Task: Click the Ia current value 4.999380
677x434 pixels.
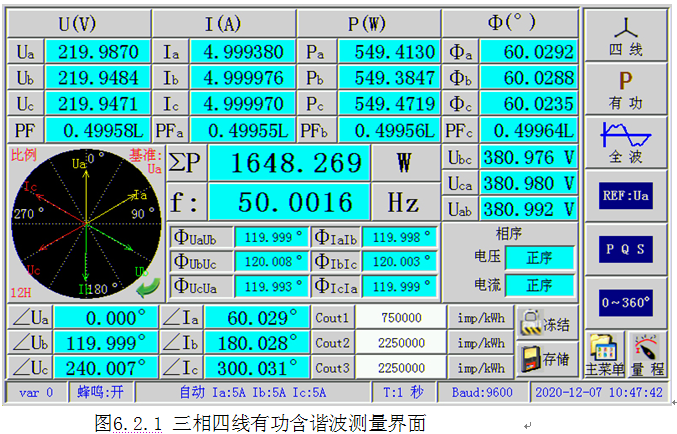Action: click(x=243, y=52)
